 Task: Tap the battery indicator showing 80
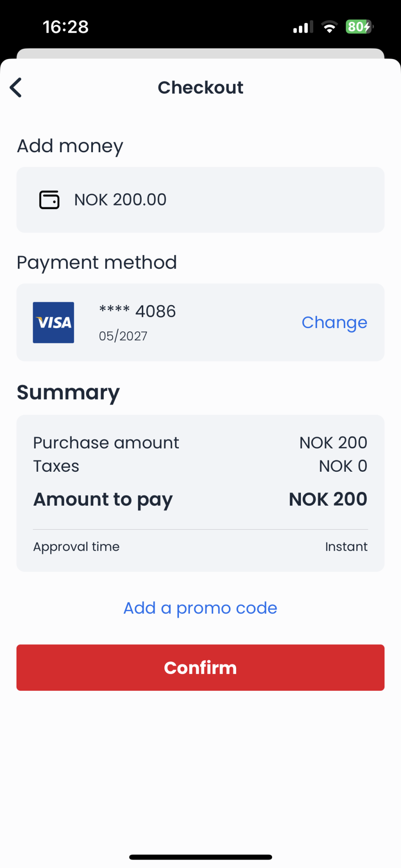coord(359,27)
